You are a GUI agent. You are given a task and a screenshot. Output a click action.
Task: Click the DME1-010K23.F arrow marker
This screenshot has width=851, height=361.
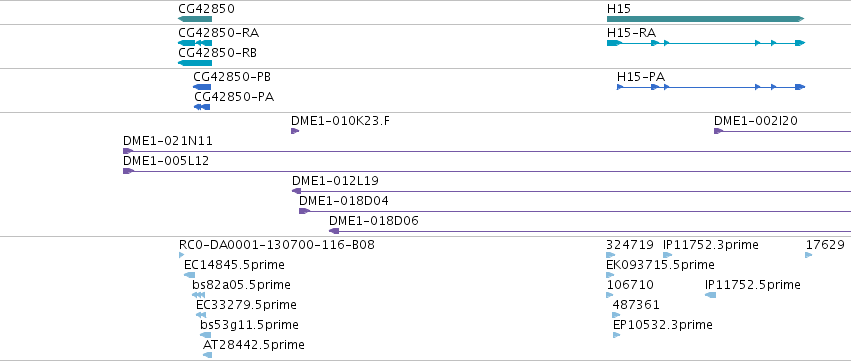pyautogui.click(x=295, y=131)
